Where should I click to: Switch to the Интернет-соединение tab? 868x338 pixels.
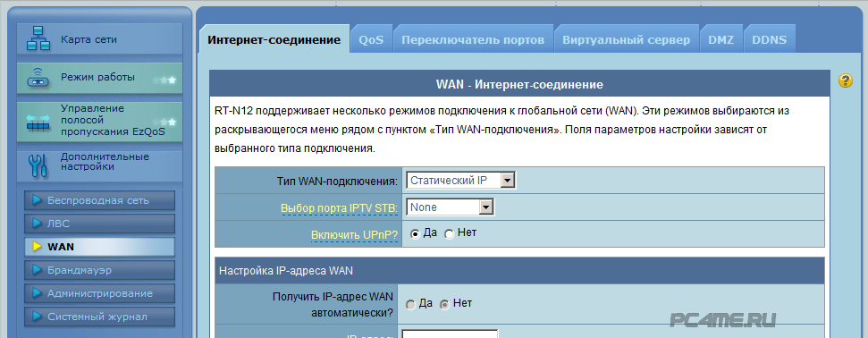click(x=274, y=40)
